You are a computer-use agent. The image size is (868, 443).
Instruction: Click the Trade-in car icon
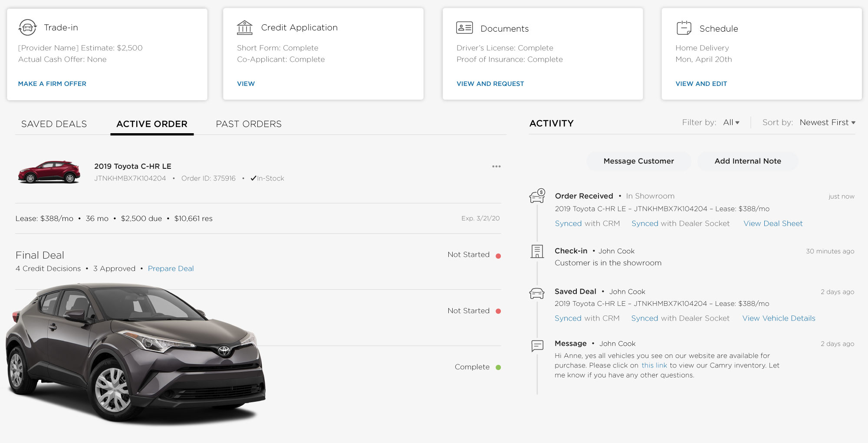point(27,27)
